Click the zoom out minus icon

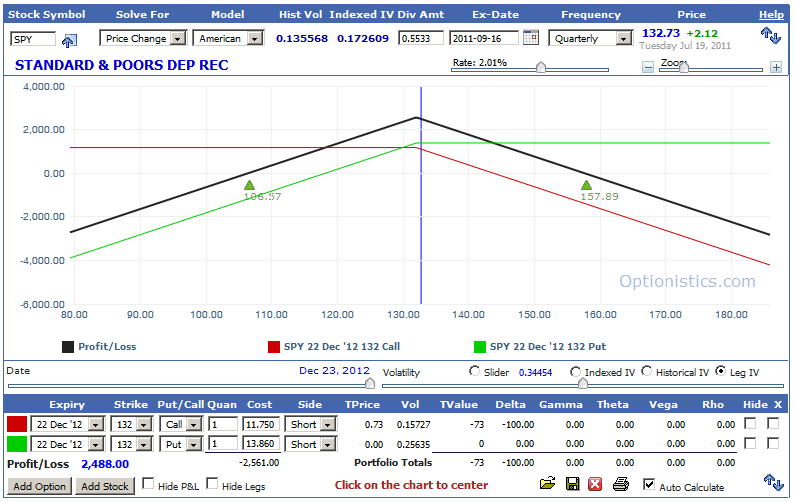(x=647, y=67)
